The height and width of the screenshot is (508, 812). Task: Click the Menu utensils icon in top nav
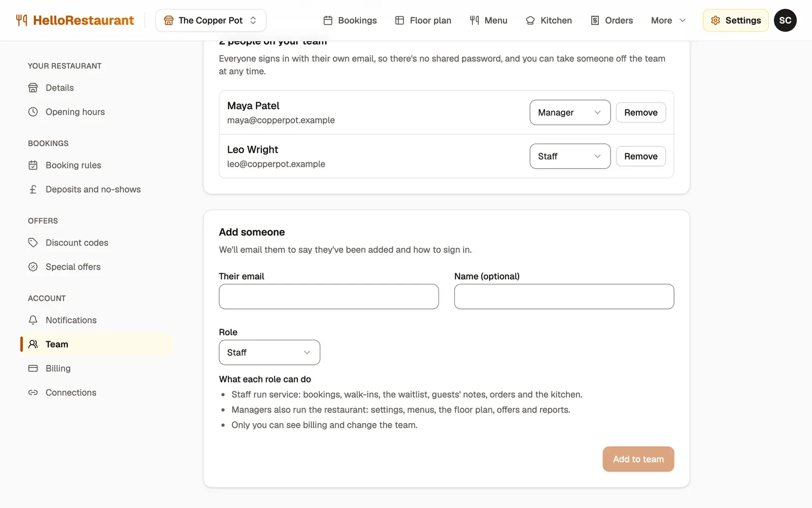[x=475, y=20]
